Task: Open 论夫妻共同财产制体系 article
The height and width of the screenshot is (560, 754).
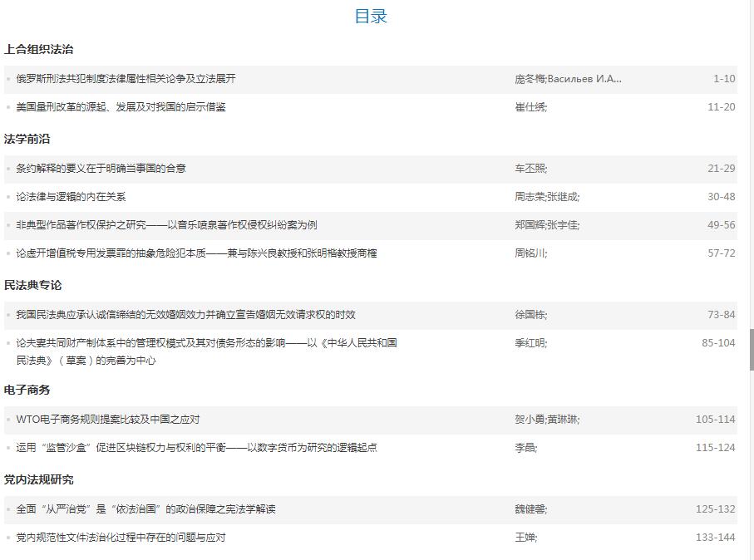Action: tap(206, 343)
